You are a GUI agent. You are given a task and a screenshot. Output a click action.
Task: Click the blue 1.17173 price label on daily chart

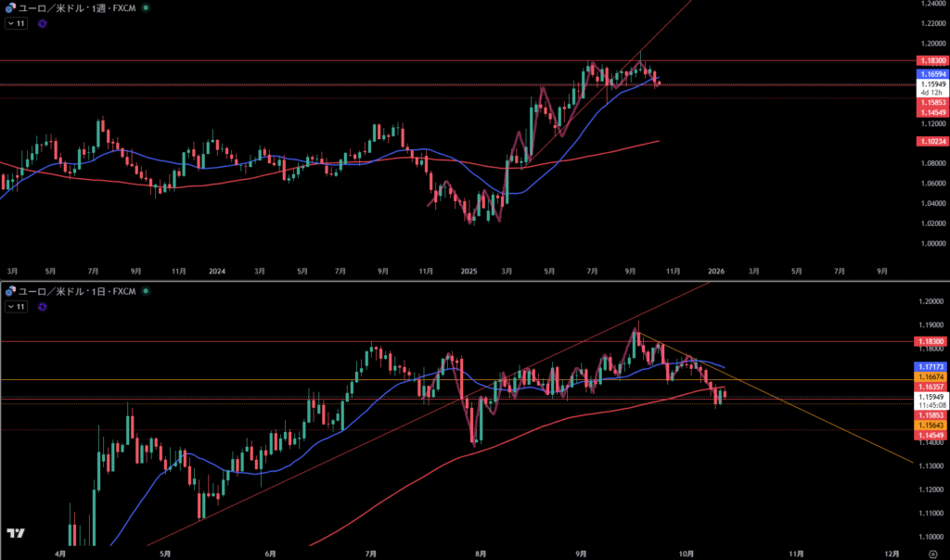(931, 367)
